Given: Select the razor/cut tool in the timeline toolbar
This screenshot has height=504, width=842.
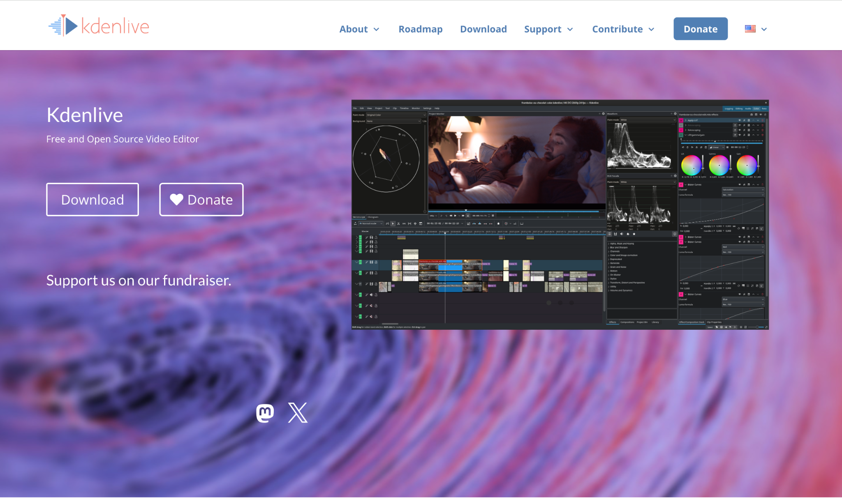Looking at the screenshot, I should coord(398,224).
